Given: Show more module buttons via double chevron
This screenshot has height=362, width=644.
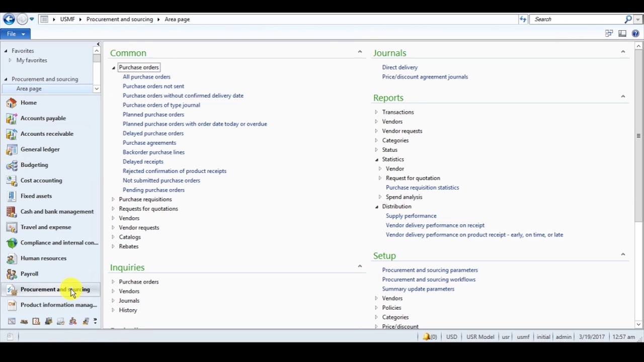Looking at the screenshot, I should [x=95, y=321].
